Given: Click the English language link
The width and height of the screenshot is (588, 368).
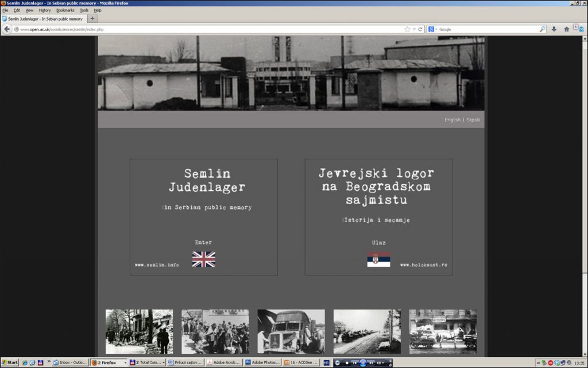Looking at the screenshot, I should point(452,120).
